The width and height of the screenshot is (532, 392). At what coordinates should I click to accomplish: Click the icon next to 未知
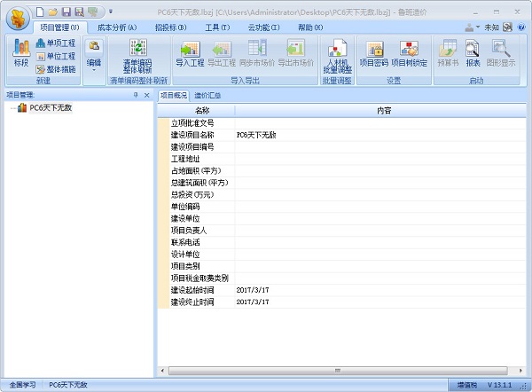(x=507, y=27)
